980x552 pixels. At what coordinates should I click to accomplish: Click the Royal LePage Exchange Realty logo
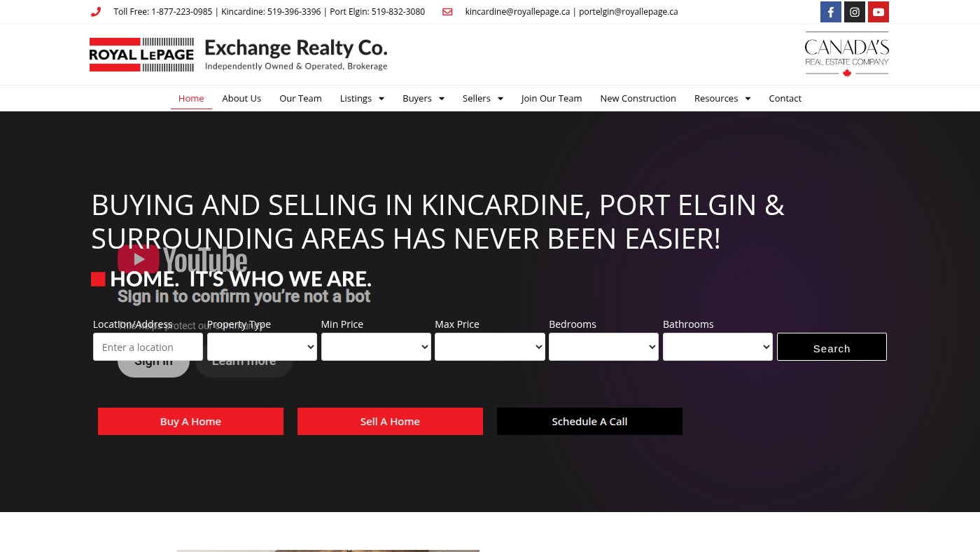(238, 55)
